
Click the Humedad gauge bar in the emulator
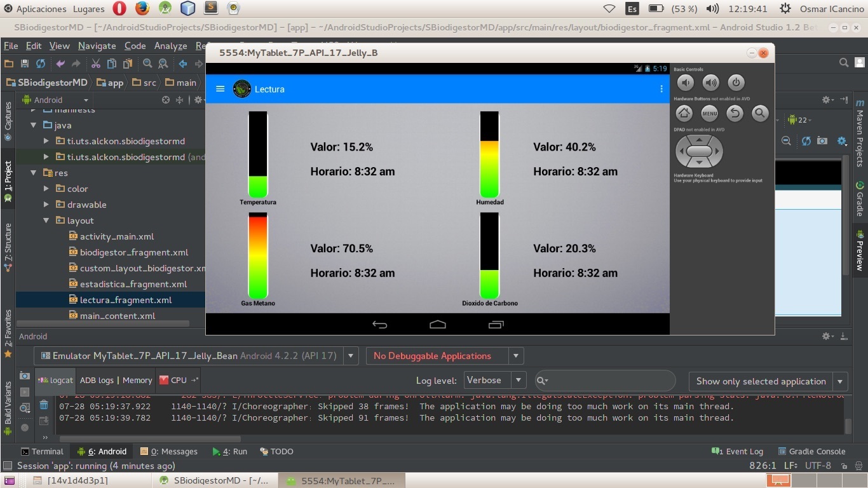point(489,154)
